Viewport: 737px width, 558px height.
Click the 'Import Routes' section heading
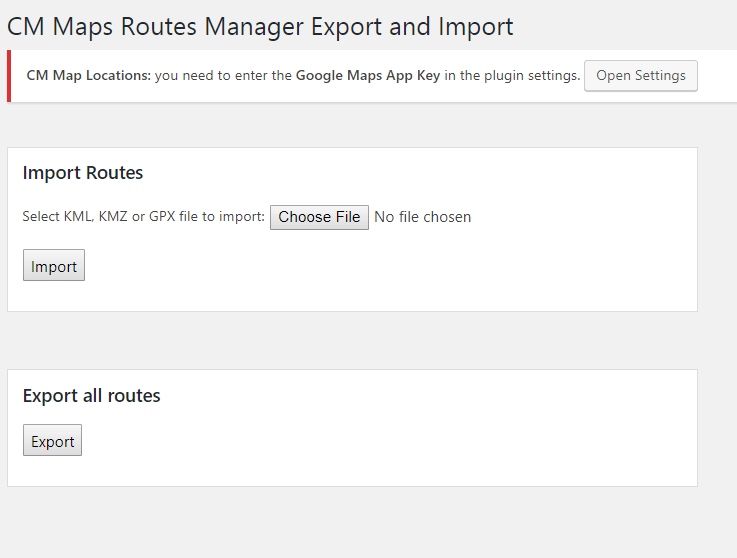tap(83, 173)
